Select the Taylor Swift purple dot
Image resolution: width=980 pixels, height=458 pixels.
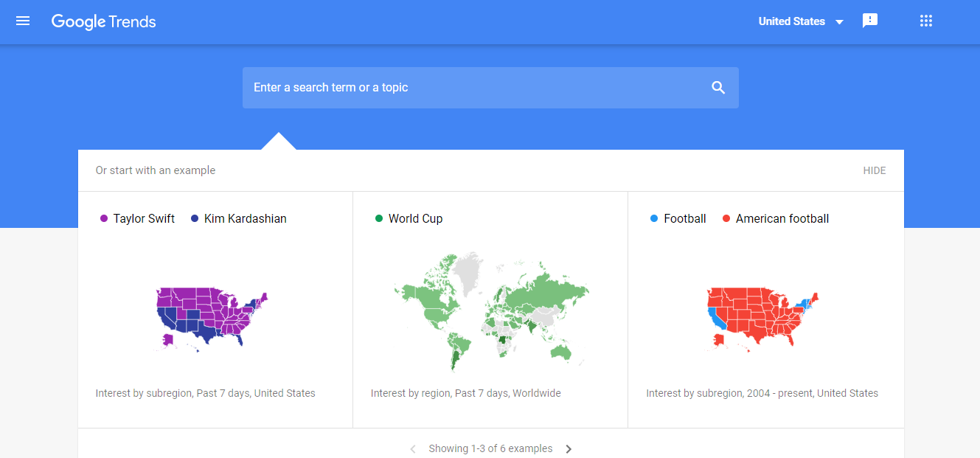click(x=104, y=219)
